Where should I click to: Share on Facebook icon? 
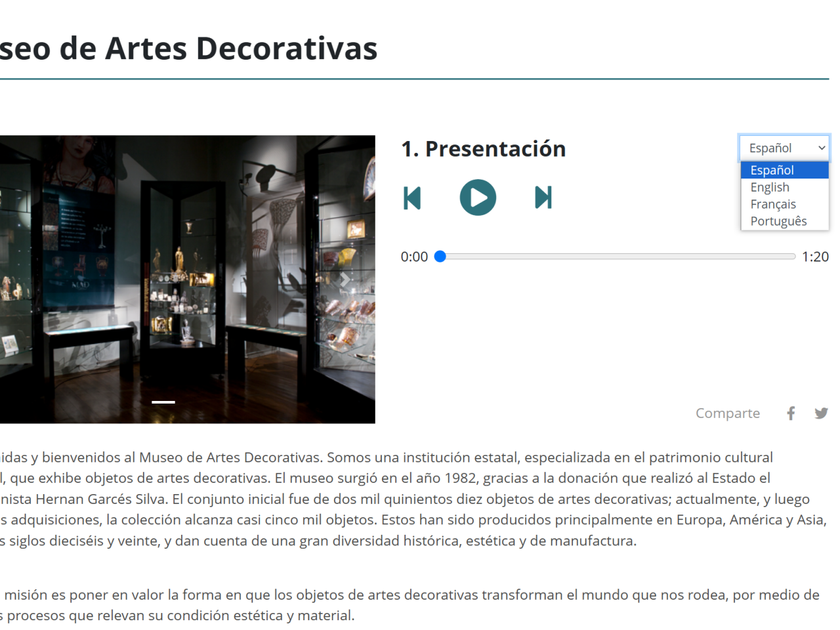coord(791,413)
